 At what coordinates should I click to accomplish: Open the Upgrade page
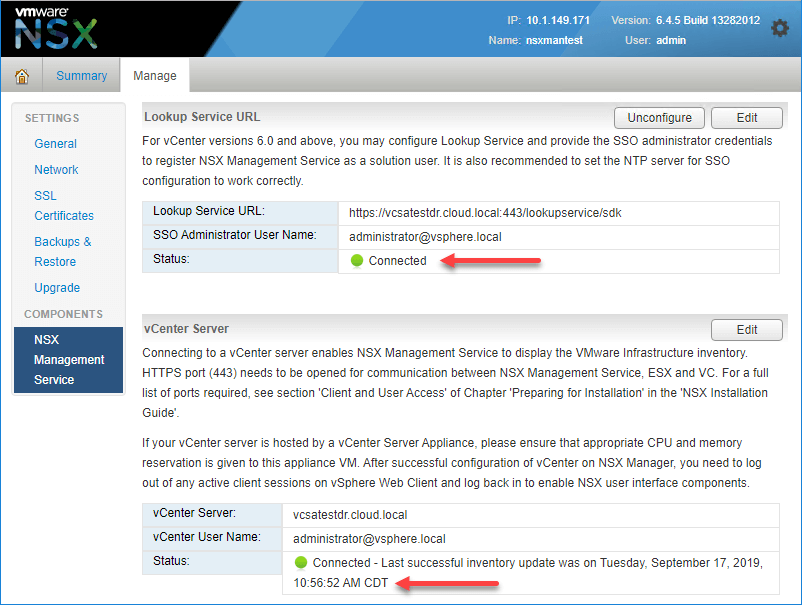pyautogui.click(x=57, y=288)
